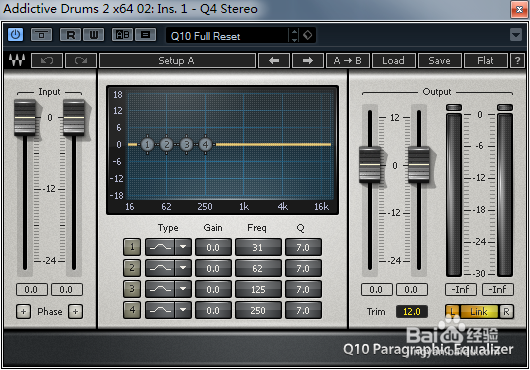530x370 pixels.
Task: Click band 3 bell filter type icon
Action: 160,289
